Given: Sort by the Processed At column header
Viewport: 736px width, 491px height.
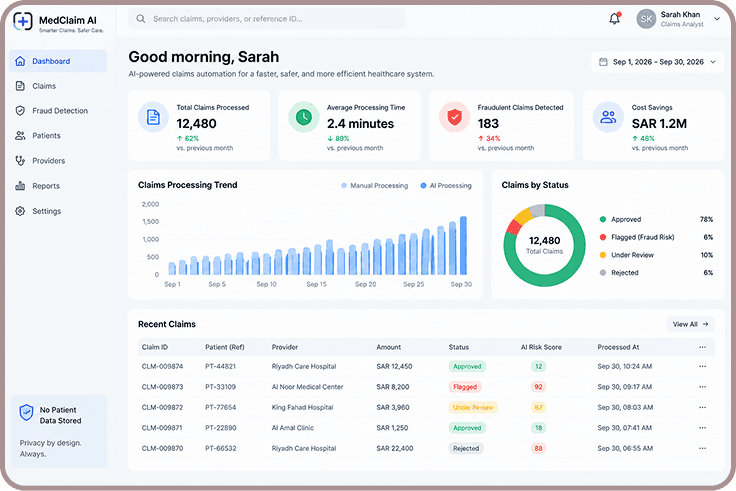Looking at the screenshot, I should (x=618, y=347).
